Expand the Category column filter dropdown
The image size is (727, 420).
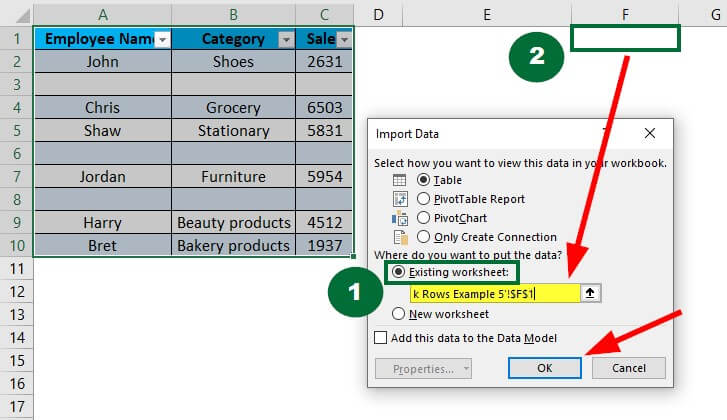coord(285,39)
